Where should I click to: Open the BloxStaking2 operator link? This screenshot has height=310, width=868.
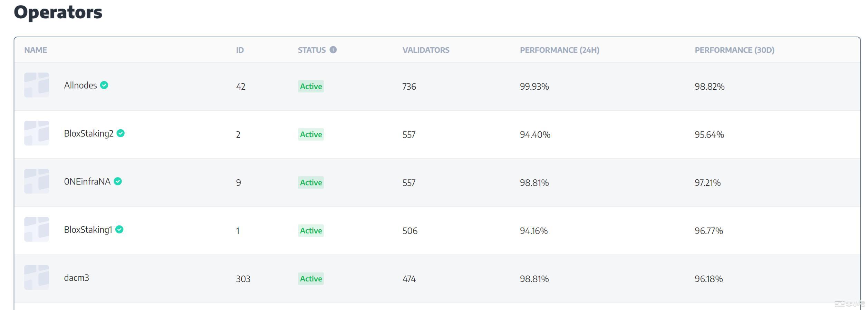coord(88,133)
